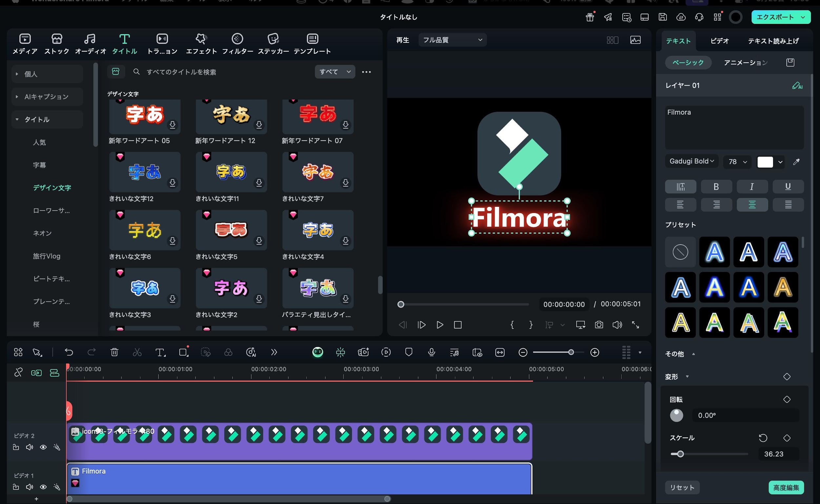The image size is (820, 504).
Task: Toggle italic text formatting
Action: coord(752,187)
